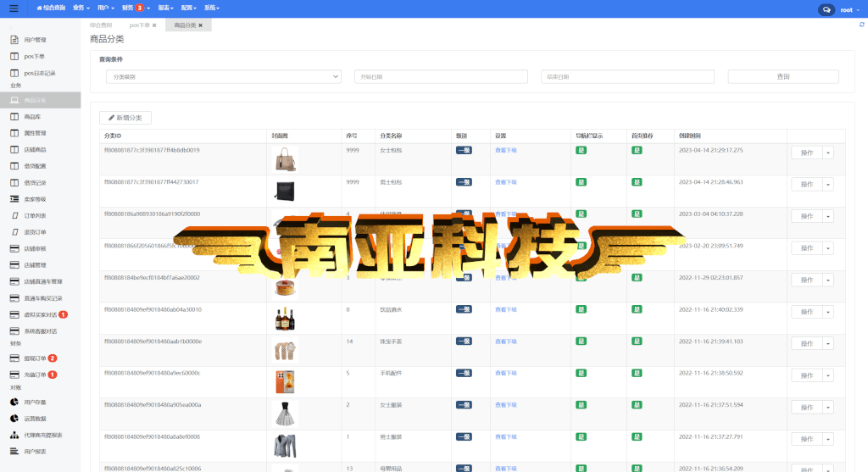
Task: Focus the 开始日期 input field
Action: [441, 76]
